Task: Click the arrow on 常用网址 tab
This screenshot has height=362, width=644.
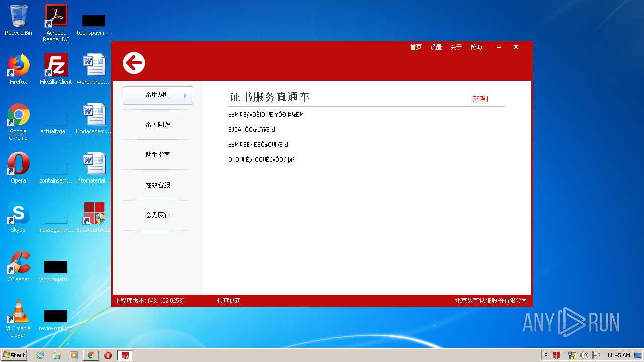Action: point(185,95)
